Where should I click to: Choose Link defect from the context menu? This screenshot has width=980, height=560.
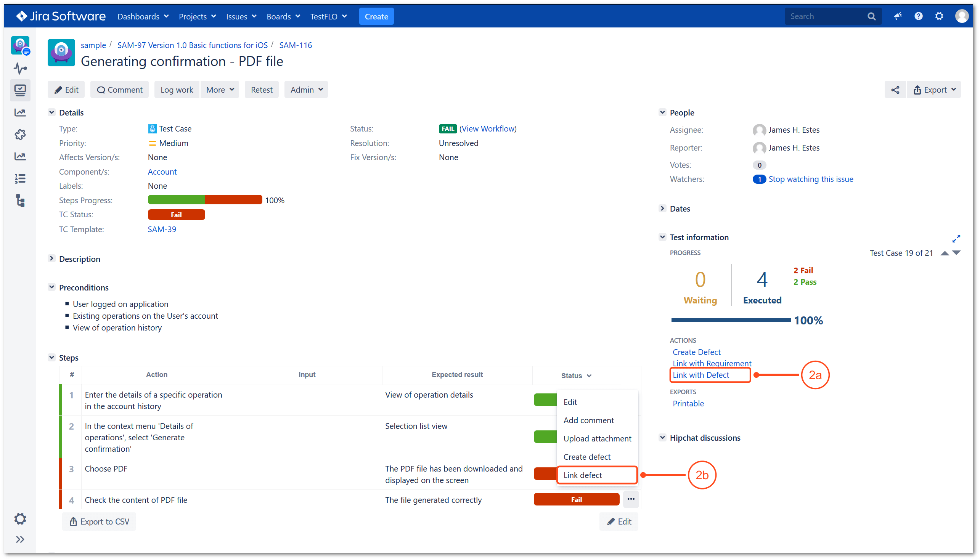click(583, 475)
